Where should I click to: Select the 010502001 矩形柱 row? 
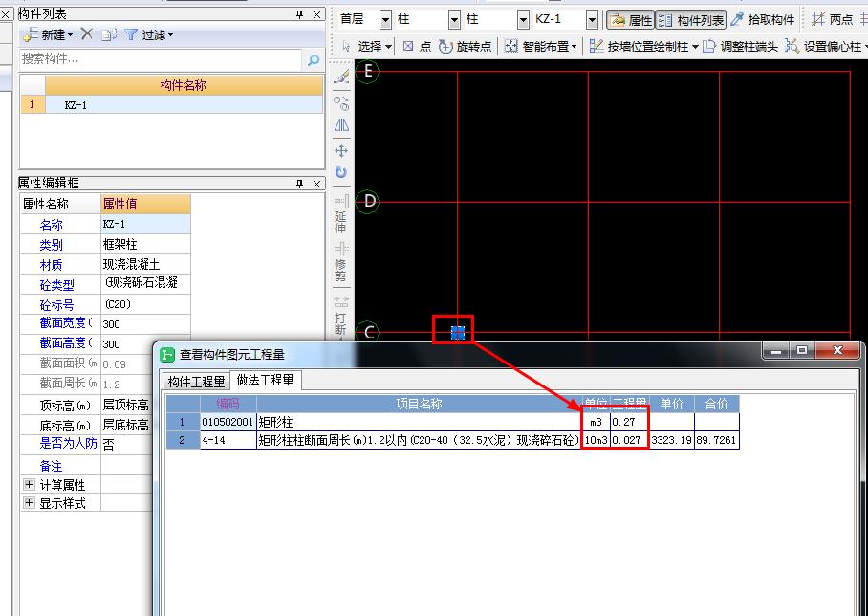click(453, 422)
